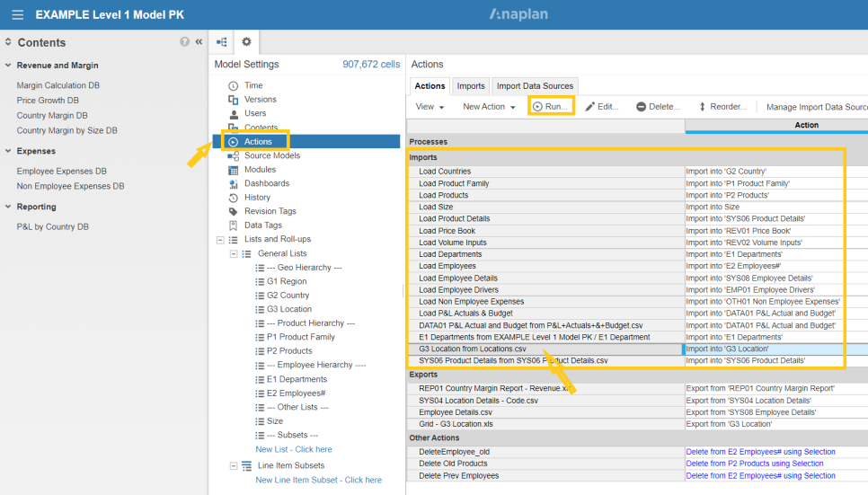Click the Modules grid icon
The image size is (868, 495).
point(234,170)
